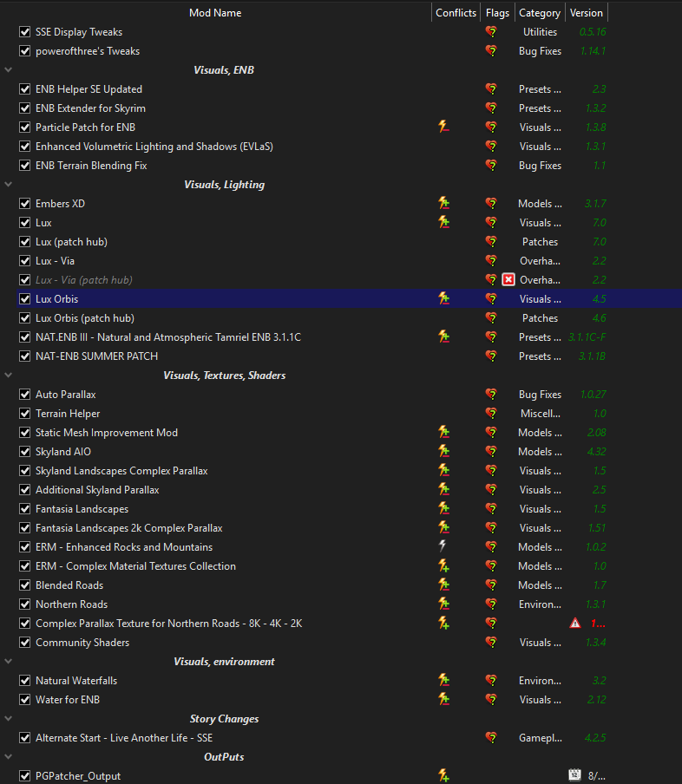
Task: Click the conflict icon next to Lux Orbis
Action: point(443,299)
